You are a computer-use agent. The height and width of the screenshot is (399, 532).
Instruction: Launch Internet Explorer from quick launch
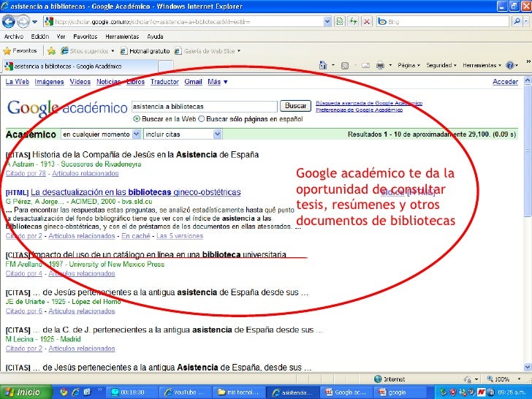[75, 392]
